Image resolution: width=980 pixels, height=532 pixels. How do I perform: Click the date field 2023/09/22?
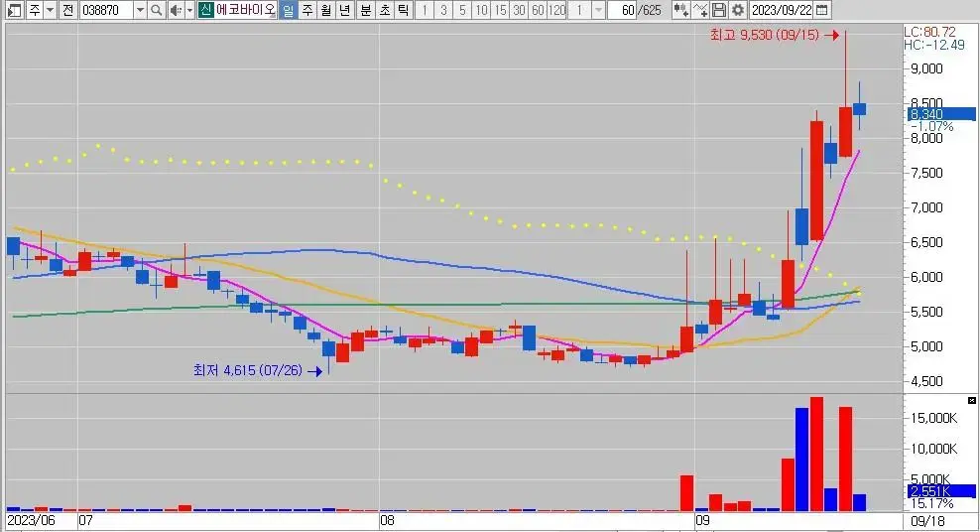[x=782, y=10]
